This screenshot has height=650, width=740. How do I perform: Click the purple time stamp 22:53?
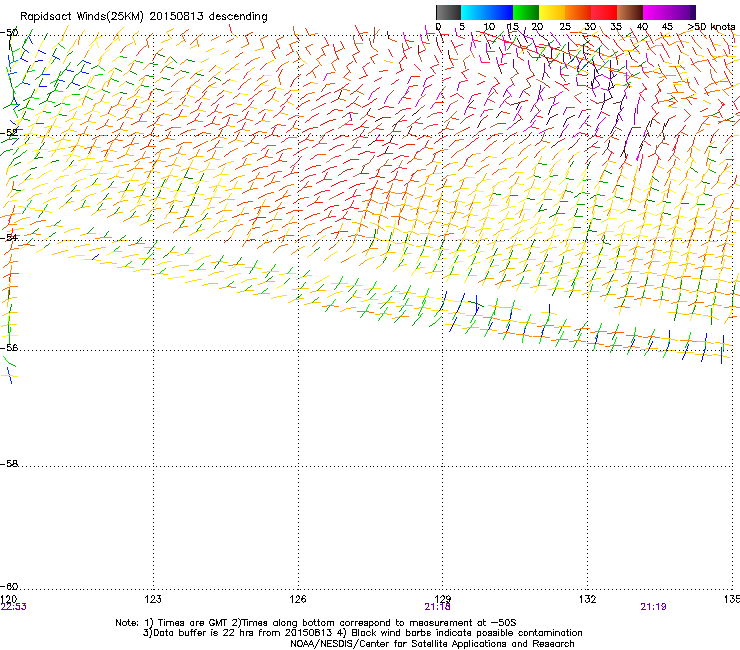[14, 607]
